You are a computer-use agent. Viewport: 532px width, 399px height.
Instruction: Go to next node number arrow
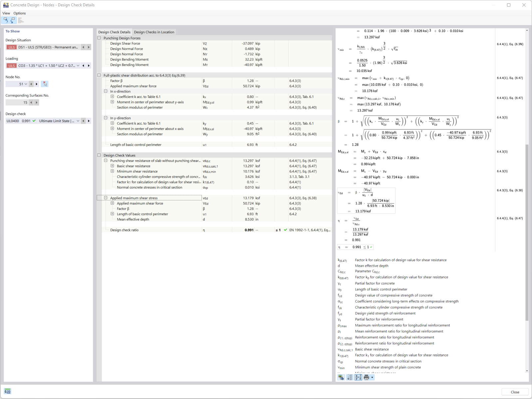(37, 84)
